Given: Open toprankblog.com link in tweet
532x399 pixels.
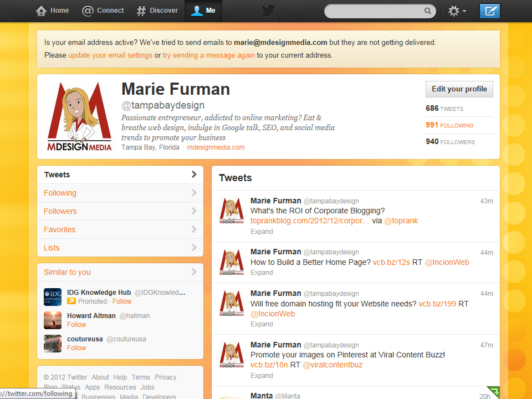Looking at the screenshot, I should tap(310, 221).
